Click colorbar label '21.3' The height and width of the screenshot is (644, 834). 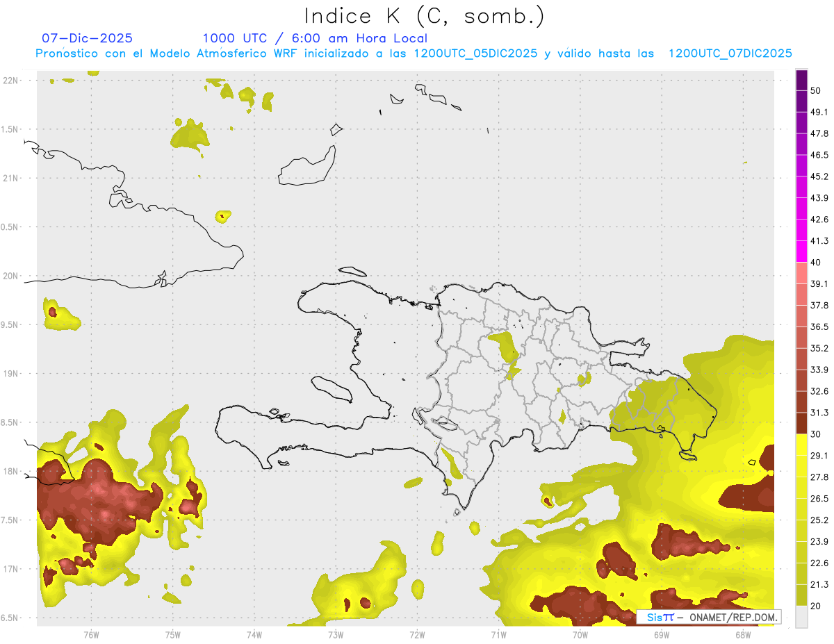coord(819,585)
